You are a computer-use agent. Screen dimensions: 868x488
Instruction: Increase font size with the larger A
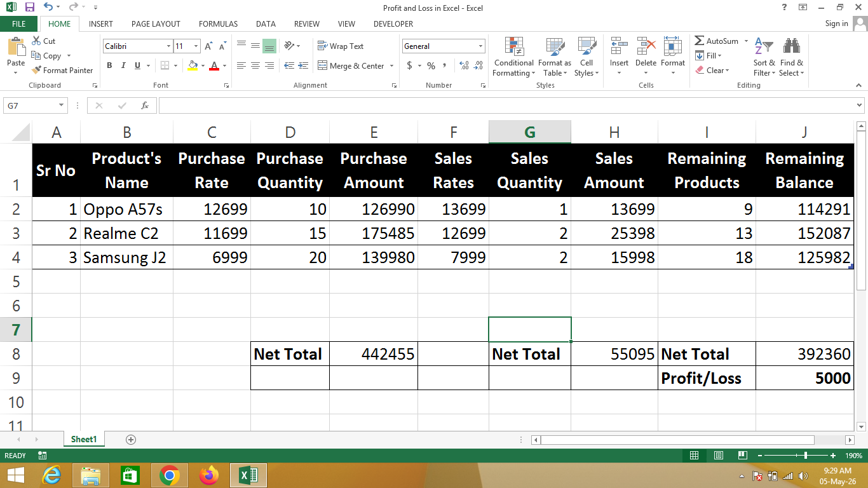[208, 46]
